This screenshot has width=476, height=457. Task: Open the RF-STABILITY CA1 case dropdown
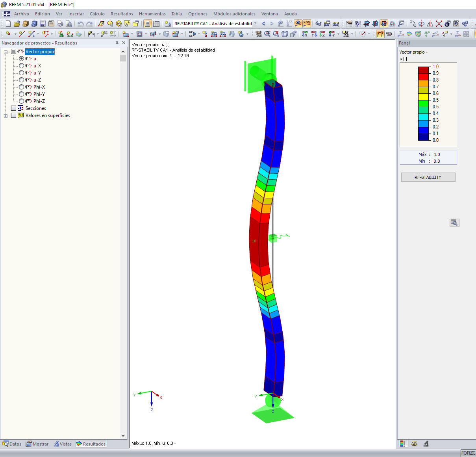255,23
